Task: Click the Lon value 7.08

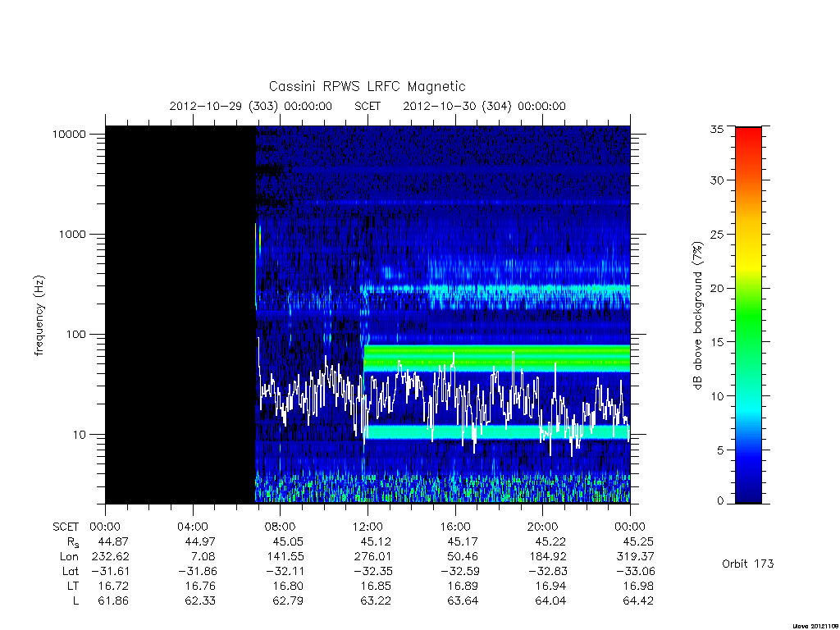Action: [203, 557]
